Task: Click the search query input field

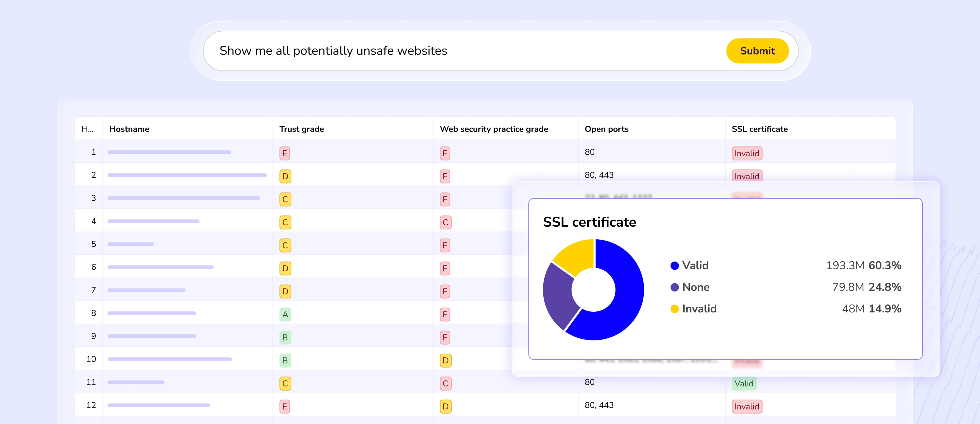Action: coord(457,51)
